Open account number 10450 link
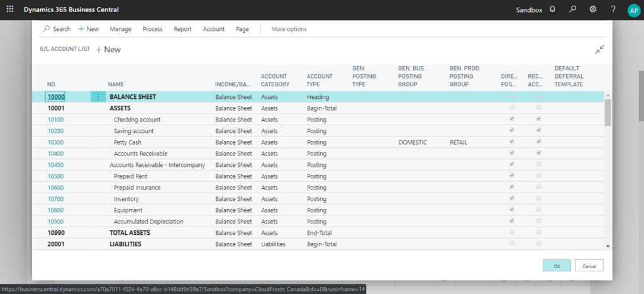Image resolution: width=644 pixels, height=294 pixels. [x=55, y=165]
